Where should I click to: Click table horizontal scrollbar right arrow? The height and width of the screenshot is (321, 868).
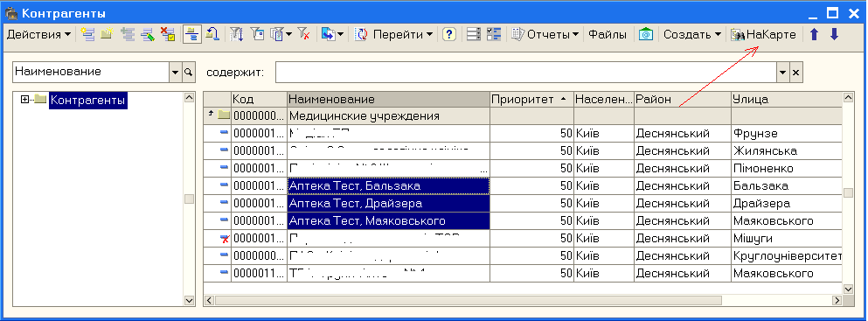(x=837, y=301)
